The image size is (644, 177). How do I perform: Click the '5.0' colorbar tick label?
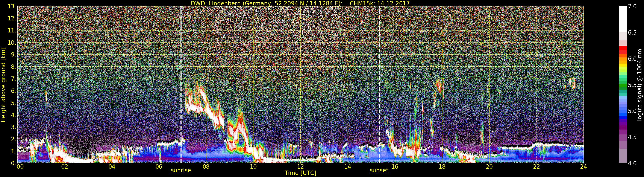point(632,111)
